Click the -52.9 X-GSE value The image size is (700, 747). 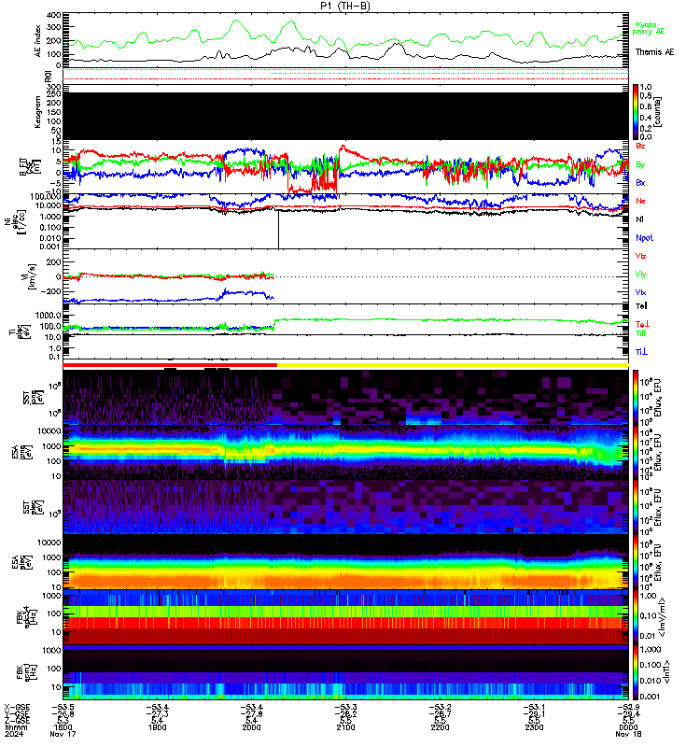coord(628,707)
